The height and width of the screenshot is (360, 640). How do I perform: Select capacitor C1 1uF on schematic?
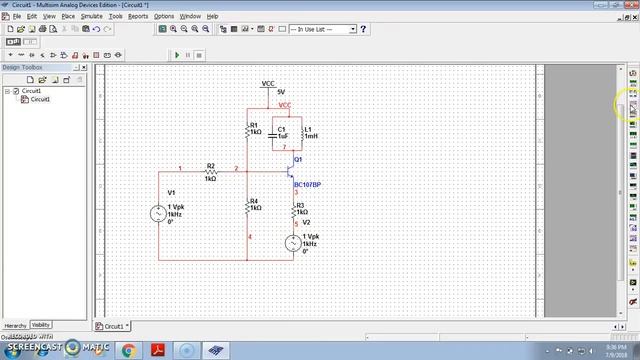273,135
